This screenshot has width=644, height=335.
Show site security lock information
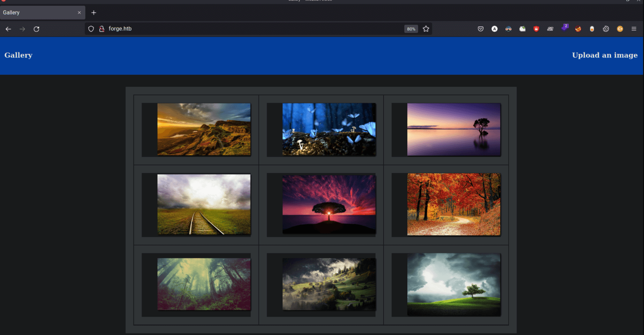click(x=102, y=29)
